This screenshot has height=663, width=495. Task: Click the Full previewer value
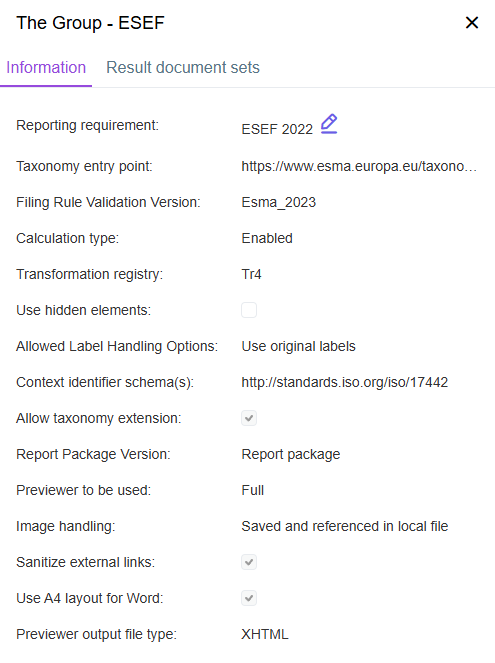[x=252, y=490]
